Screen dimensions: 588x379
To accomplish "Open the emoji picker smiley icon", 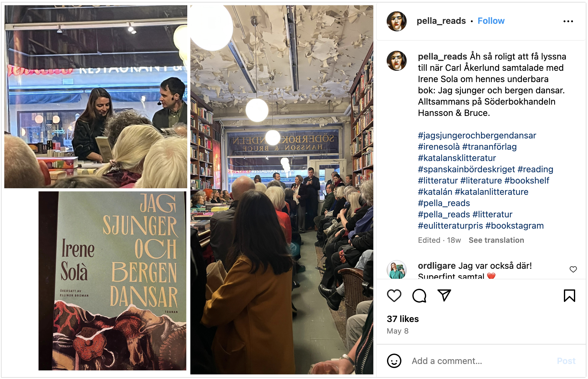I will point(394,361).
